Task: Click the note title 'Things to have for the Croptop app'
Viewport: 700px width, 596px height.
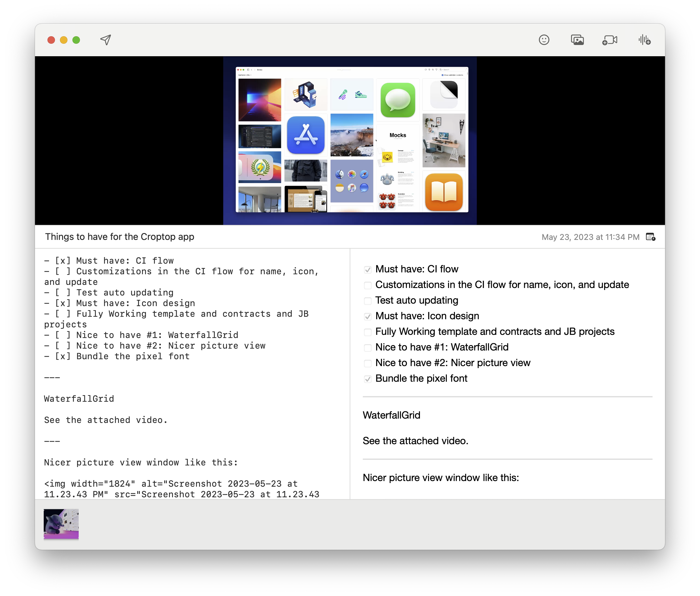Action: pyautogui.click(x=120, y=236)
